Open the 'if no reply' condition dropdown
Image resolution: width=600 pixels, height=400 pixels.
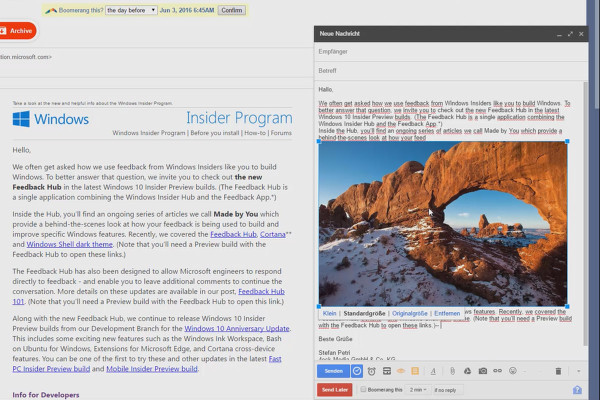point(447,390)
